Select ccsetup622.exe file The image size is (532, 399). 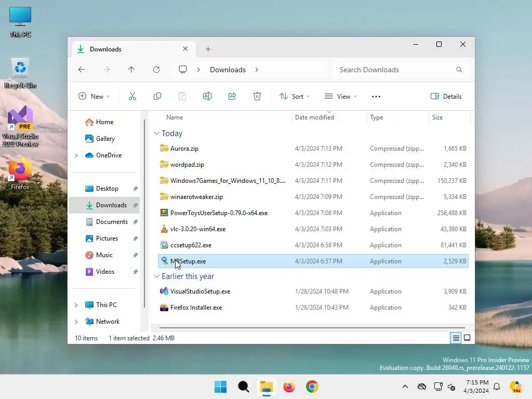pos(313,245)
